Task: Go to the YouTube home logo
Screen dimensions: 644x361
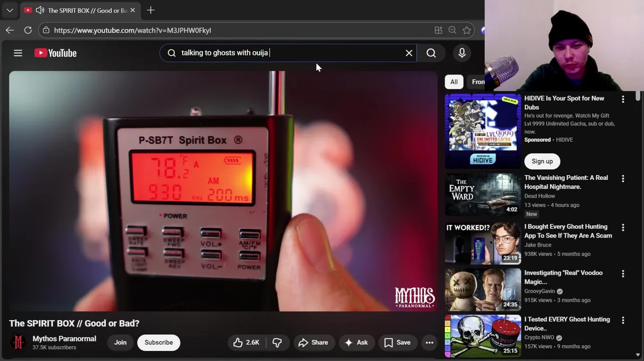Action: pos(55,53)
